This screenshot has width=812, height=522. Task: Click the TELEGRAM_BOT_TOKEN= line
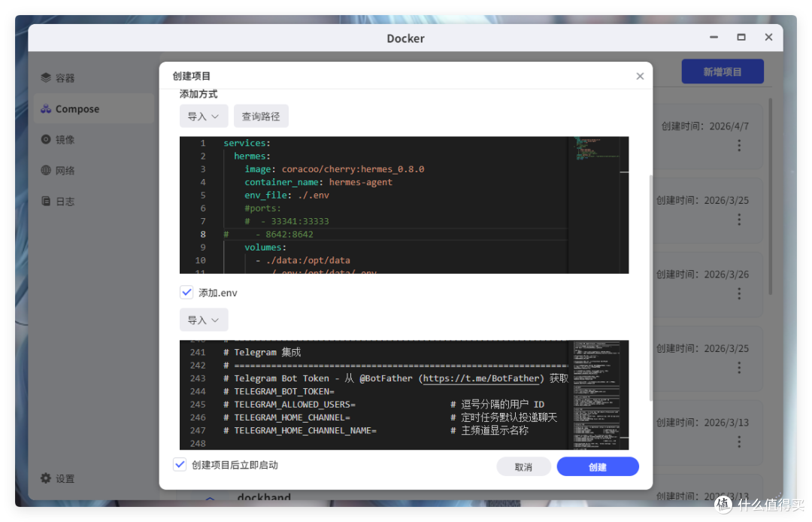(x=279, y=391)
